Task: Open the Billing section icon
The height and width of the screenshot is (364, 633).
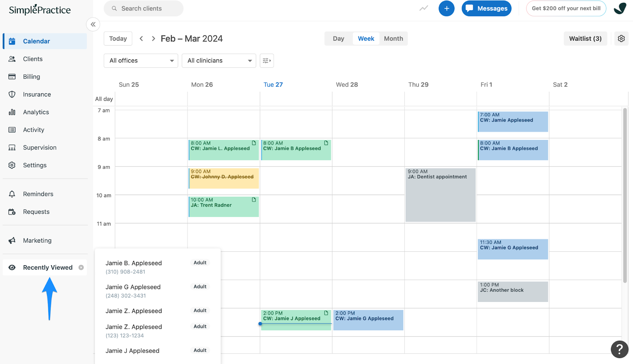Action: click(12, 76)
